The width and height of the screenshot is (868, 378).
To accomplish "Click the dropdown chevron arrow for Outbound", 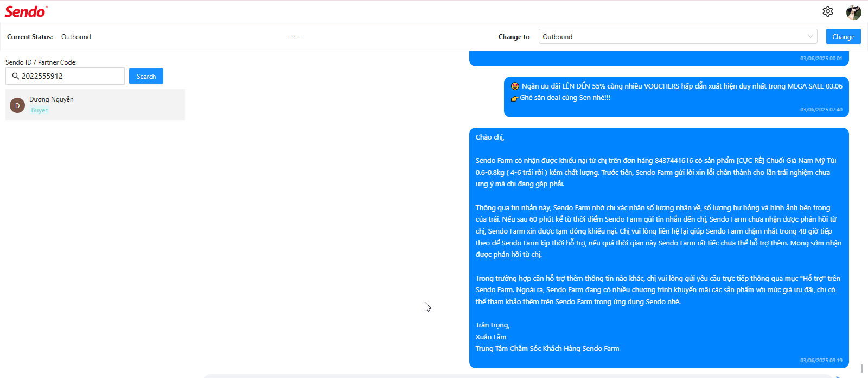I will tap(810, 36).
